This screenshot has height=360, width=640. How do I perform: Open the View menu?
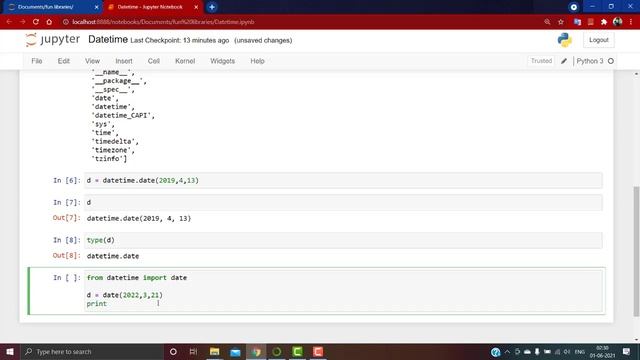92,61
